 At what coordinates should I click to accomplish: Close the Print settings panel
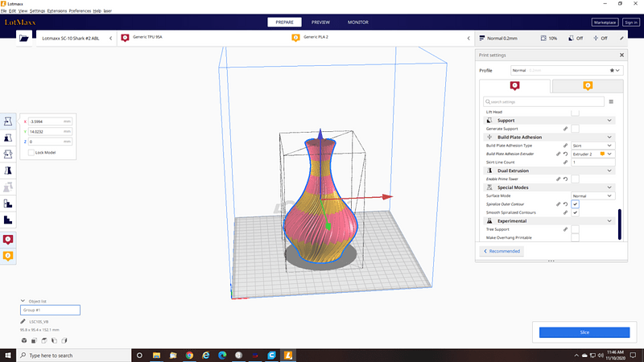[x=621, y=55]
